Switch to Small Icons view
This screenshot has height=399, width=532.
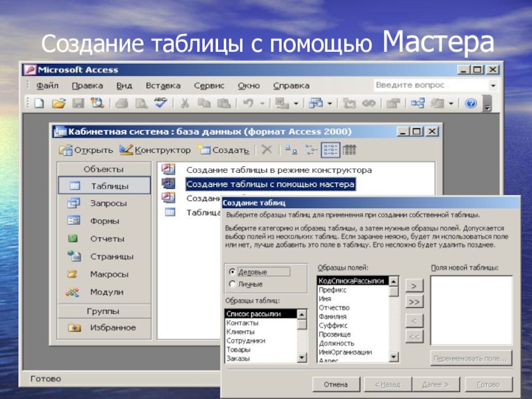click(x=311, y=150)
